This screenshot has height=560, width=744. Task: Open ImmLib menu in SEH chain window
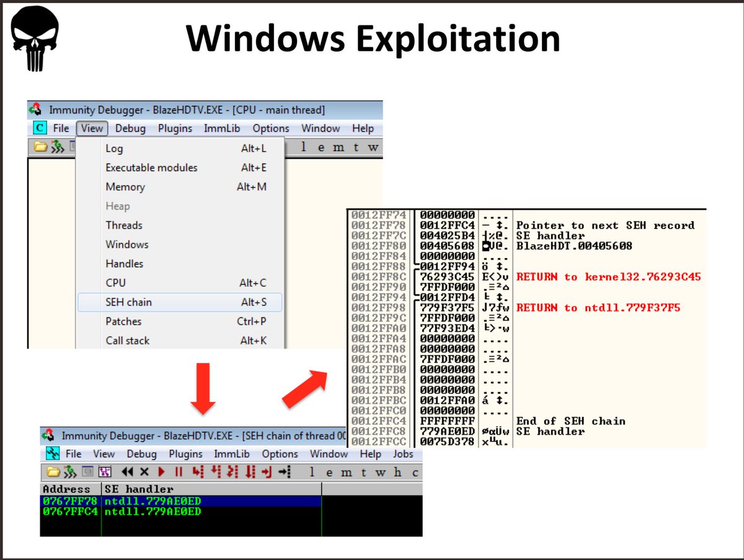pos(232,453)
